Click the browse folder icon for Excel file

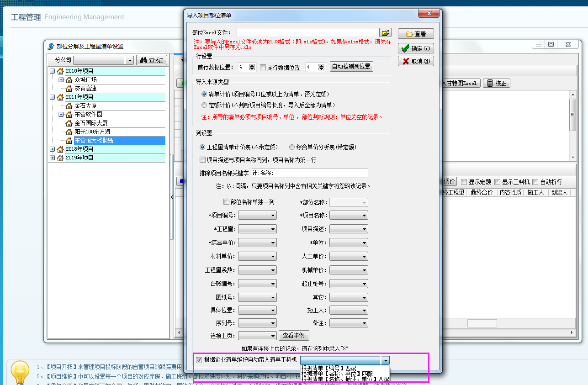click(385, 33)
